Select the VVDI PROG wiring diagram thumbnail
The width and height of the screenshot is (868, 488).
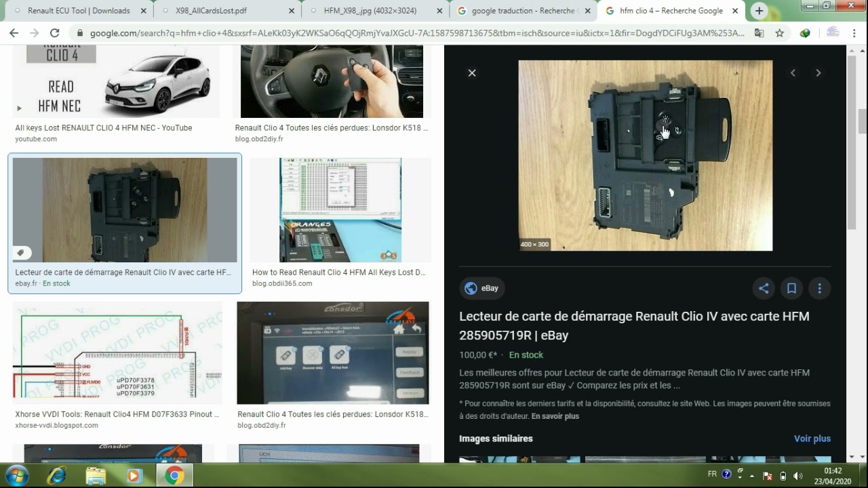tap(117, 352)
